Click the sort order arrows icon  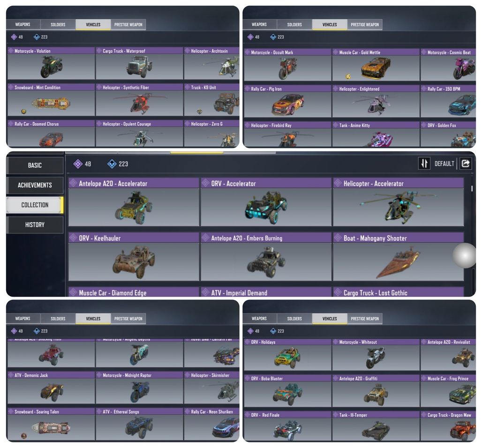(x=424, y=164)
